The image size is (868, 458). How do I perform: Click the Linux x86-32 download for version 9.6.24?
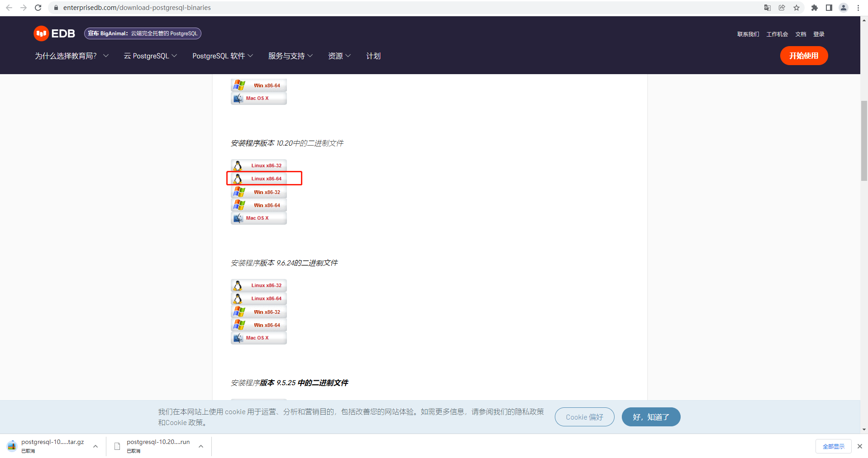click(258, 285)
